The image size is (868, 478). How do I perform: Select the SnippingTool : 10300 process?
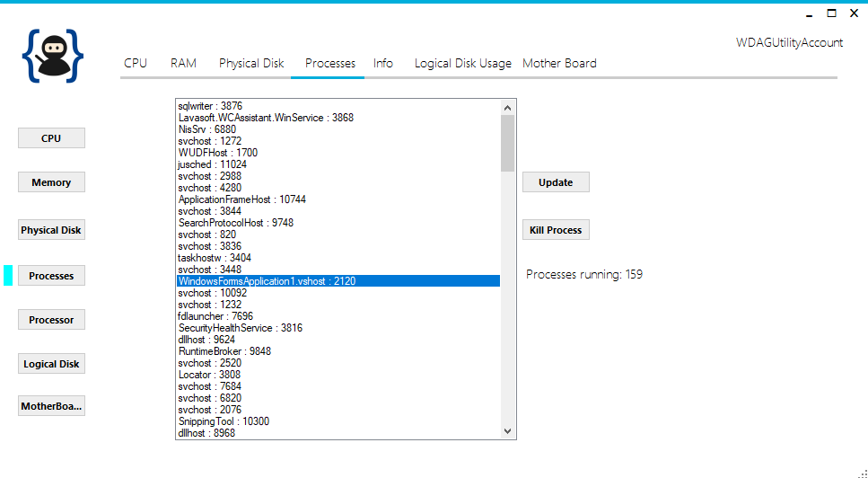coord(224,421)
